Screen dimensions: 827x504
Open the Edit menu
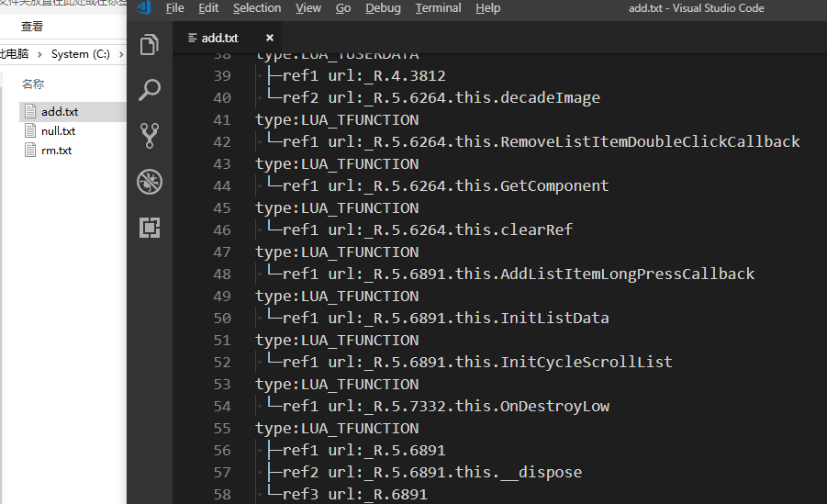click(208, 8)
